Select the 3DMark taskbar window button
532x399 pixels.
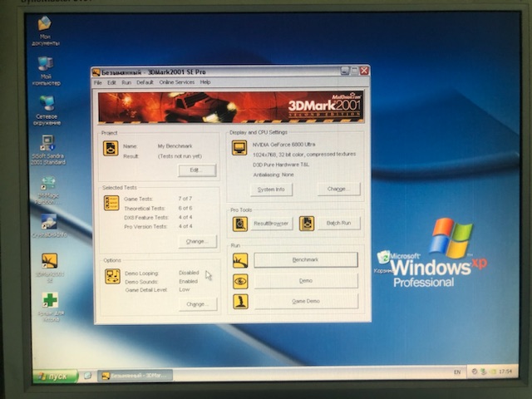coord(135,375)
